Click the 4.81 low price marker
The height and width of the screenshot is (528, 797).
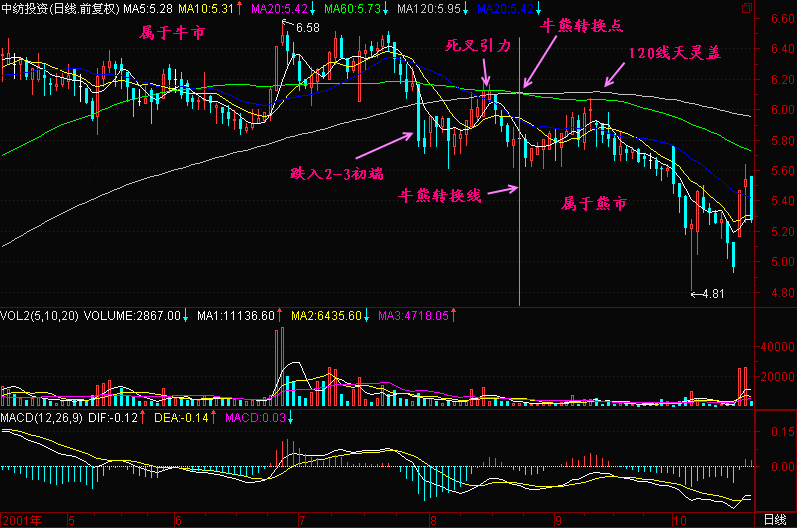(711, 294)
